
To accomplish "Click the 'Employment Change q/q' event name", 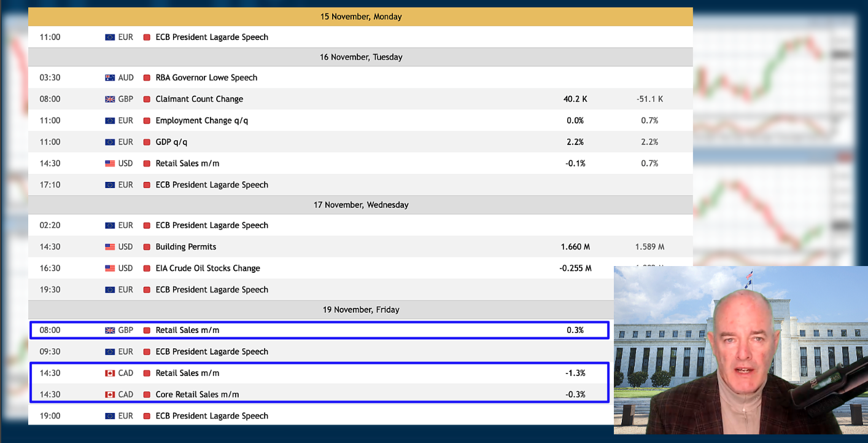I will click(202, 120).
